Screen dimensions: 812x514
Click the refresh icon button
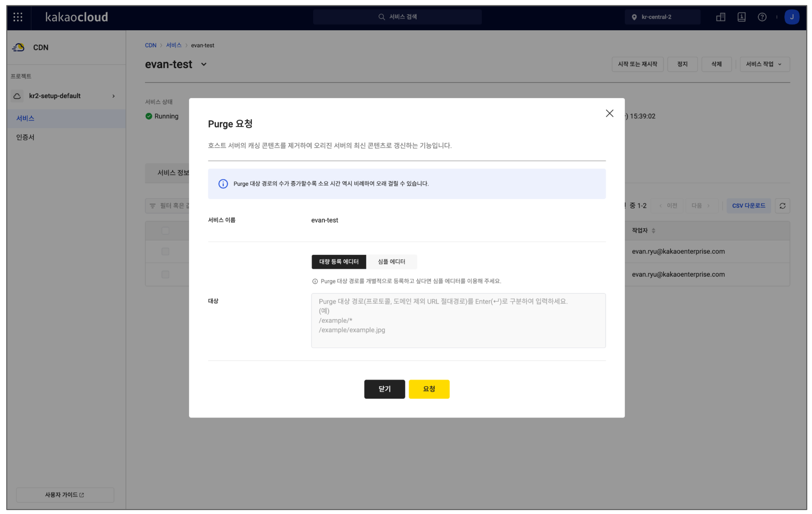(x=782, y=206)
